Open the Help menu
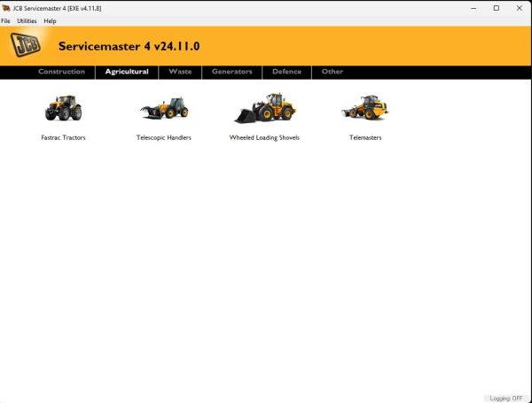This screenshot has height=403, width=532. click(50, 21)
